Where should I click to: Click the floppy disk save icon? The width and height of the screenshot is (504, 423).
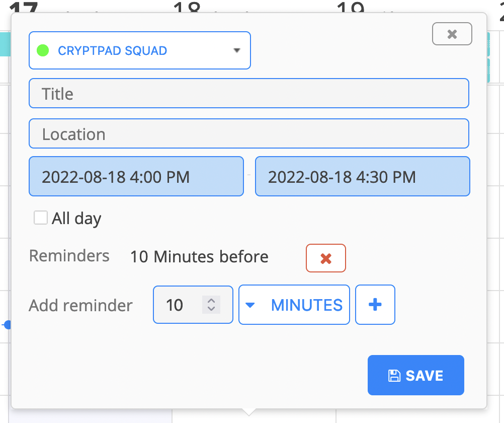[x=395, y=375]
